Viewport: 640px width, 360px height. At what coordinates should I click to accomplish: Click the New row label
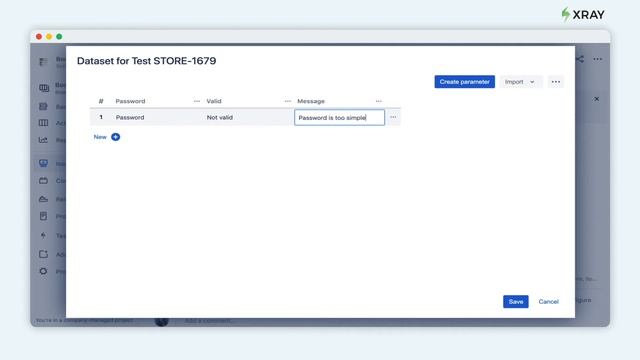100,137
